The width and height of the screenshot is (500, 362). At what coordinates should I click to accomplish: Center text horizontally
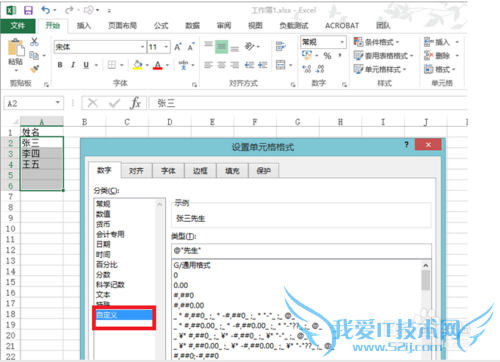[x=222, y=65]
